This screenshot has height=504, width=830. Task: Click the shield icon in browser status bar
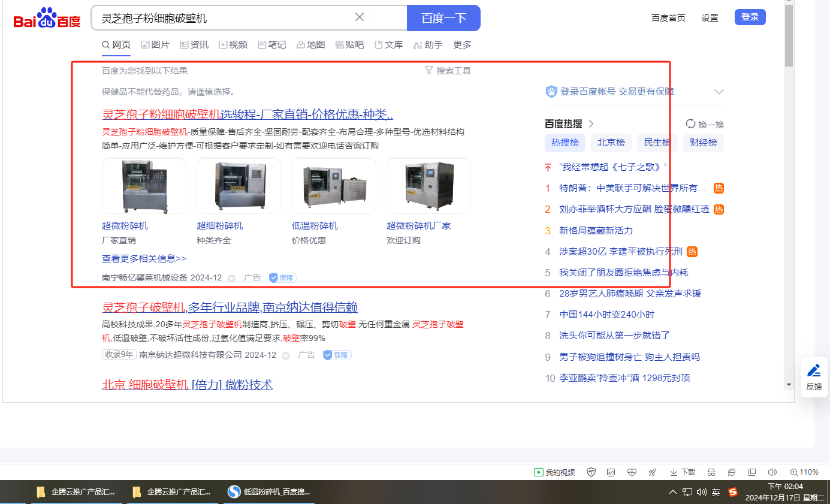point(591,472)
